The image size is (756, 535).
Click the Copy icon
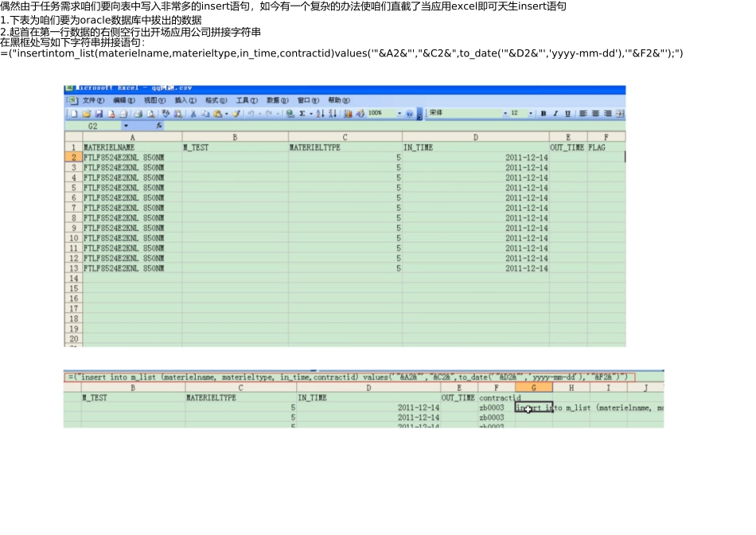[x=205, y=114]
